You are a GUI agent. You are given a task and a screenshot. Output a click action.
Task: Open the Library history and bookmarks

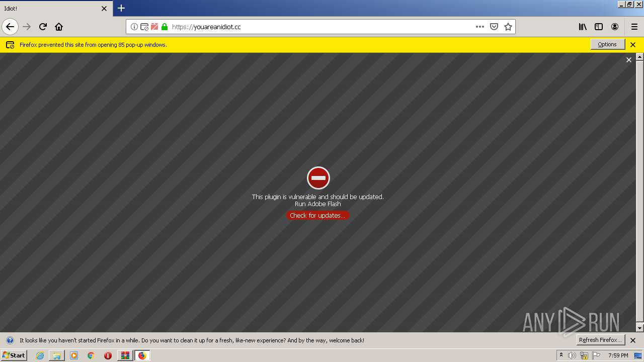tap(583, 27)
